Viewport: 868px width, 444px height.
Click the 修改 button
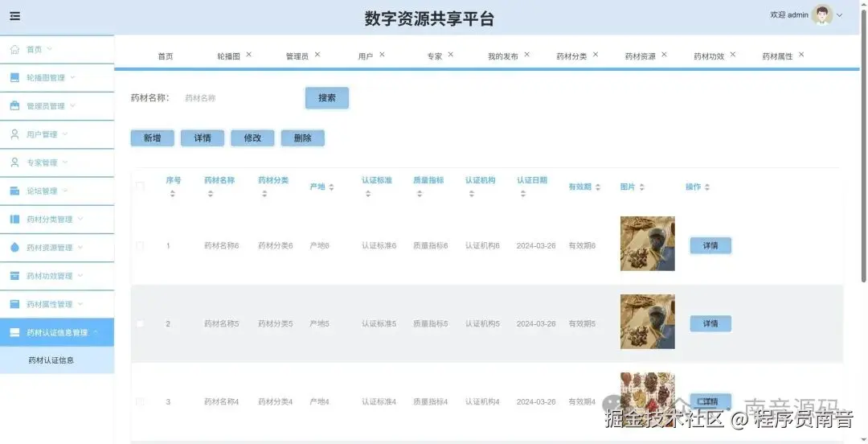252,138
